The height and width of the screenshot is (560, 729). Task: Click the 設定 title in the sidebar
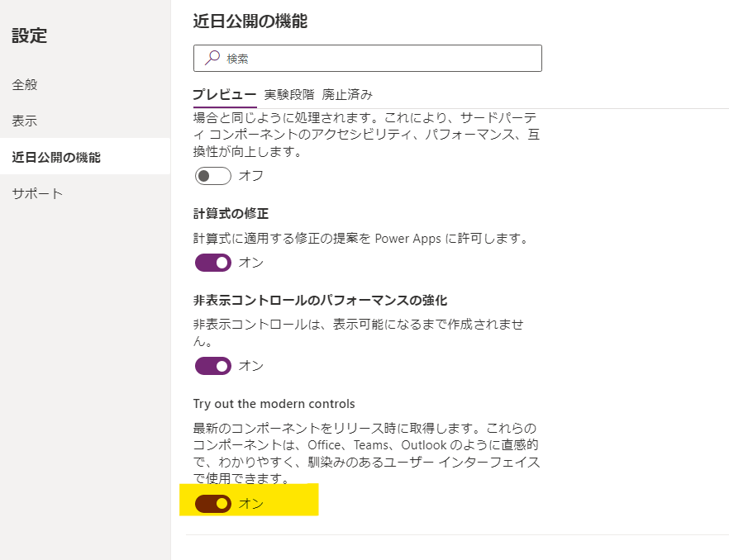point(30,36)
